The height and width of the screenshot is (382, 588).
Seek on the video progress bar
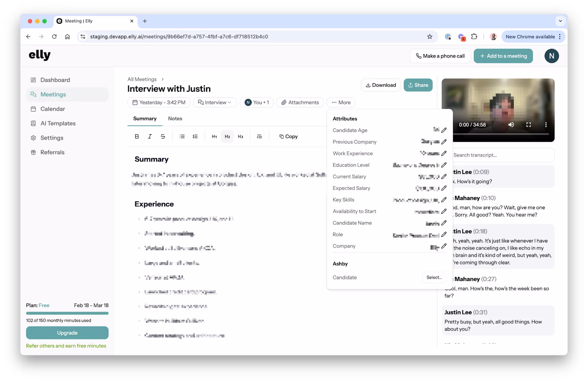pyautogui.click(x=501, y=134)
